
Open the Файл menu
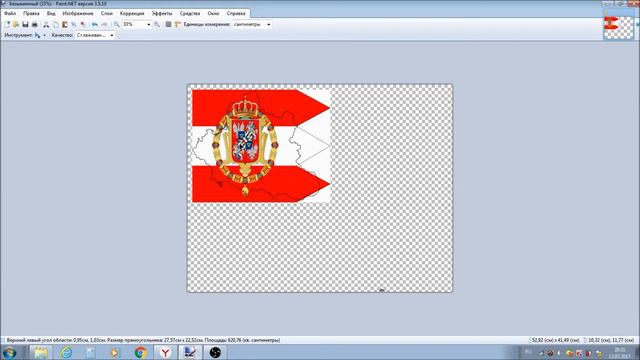[10, 13]
